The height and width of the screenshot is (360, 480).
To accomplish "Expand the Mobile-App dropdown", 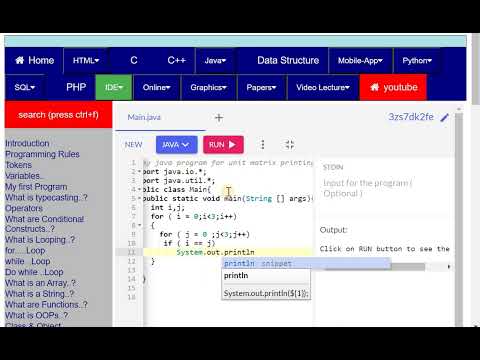I will coord(360,60).
